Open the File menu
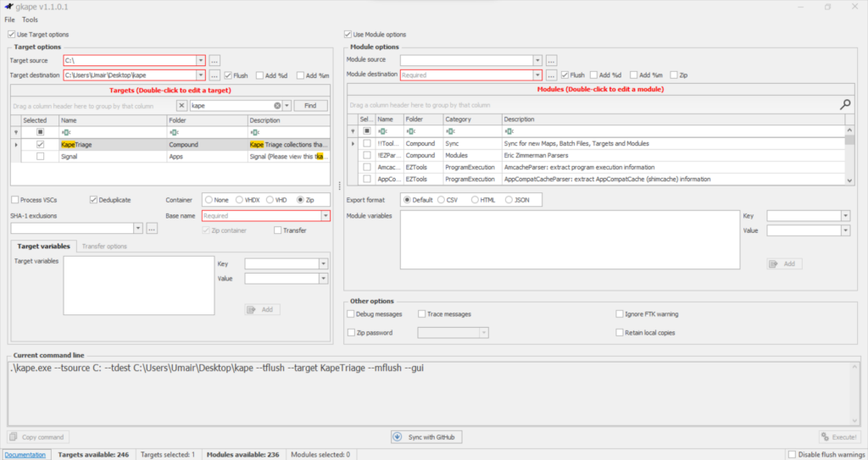This screenshot has height=460, width=868. [x=10, y=19]
